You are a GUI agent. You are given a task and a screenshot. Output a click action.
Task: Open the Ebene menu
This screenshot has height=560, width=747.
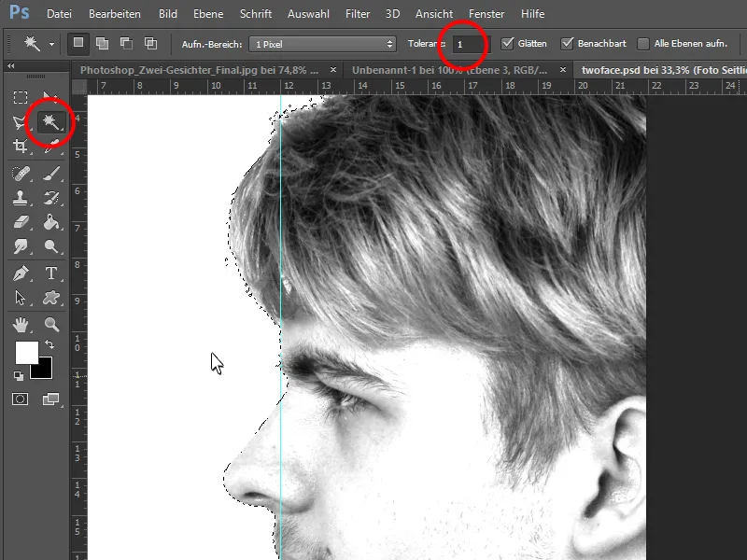pos(208,14)
